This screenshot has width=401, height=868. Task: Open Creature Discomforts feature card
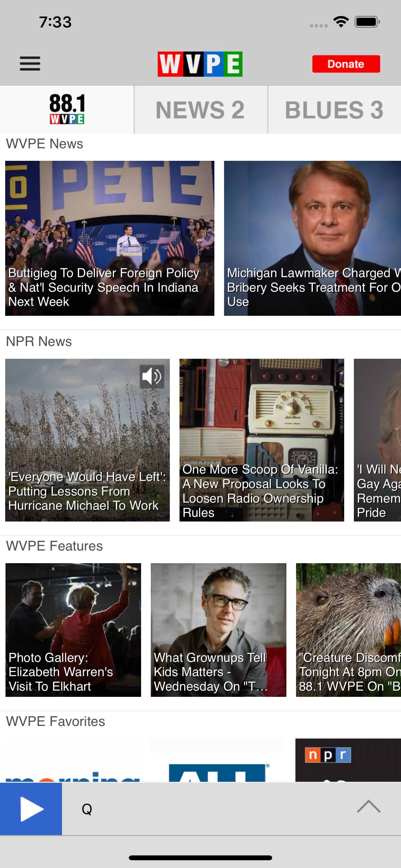pyautogui.click(x=348, y=630)
